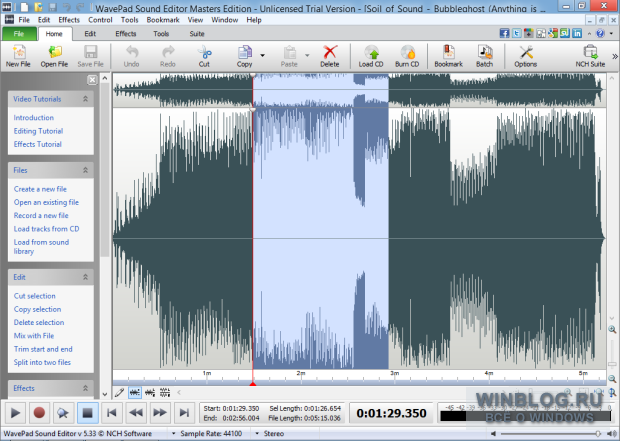Open the Paste dropdown arrow
Image resolution: width=620 pixels, height=441 pixels.
(x=307, y=55)
